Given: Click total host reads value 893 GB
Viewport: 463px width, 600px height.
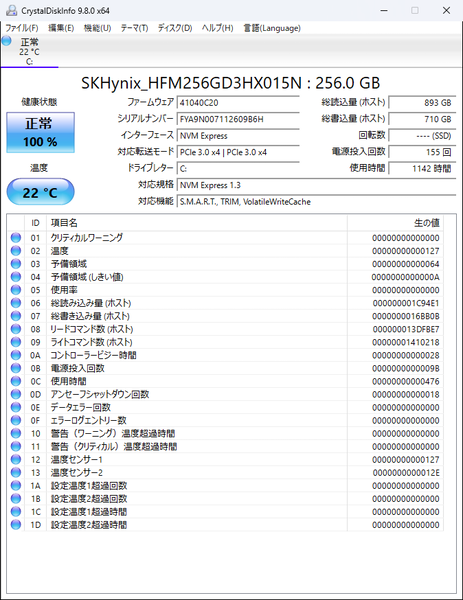Looking at the screenshot, I should click(x=422, y=103).
